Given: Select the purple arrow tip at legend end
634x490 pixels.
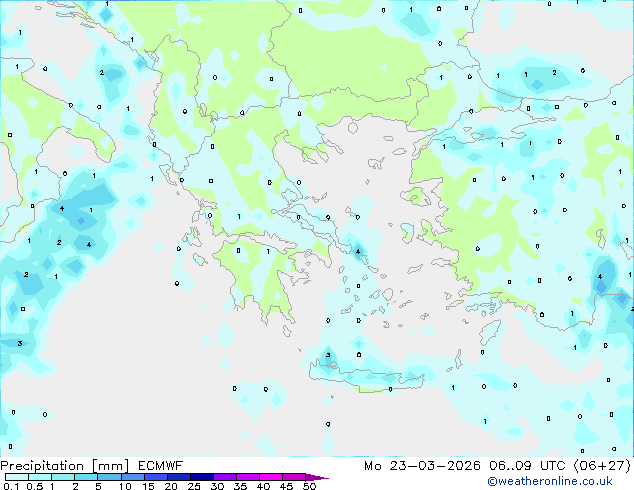Looking at the screenshot, I should [317, 477].
